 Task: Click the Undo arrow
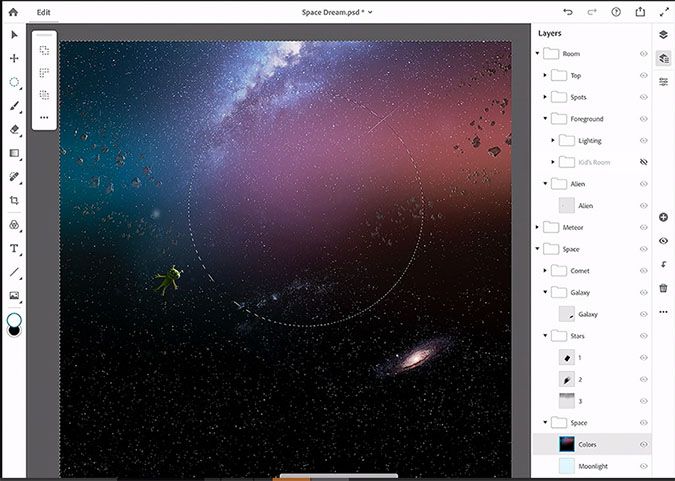pos(568,12)
